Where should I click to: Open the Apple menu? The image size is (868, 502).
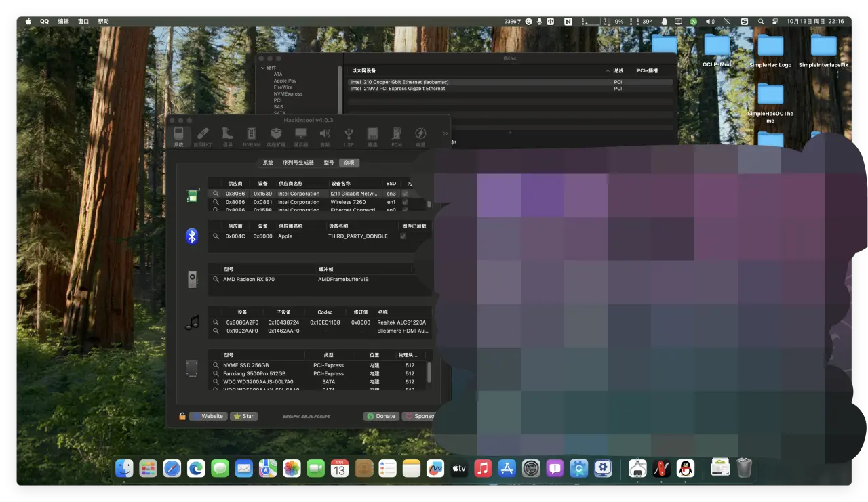click(28, 22)
